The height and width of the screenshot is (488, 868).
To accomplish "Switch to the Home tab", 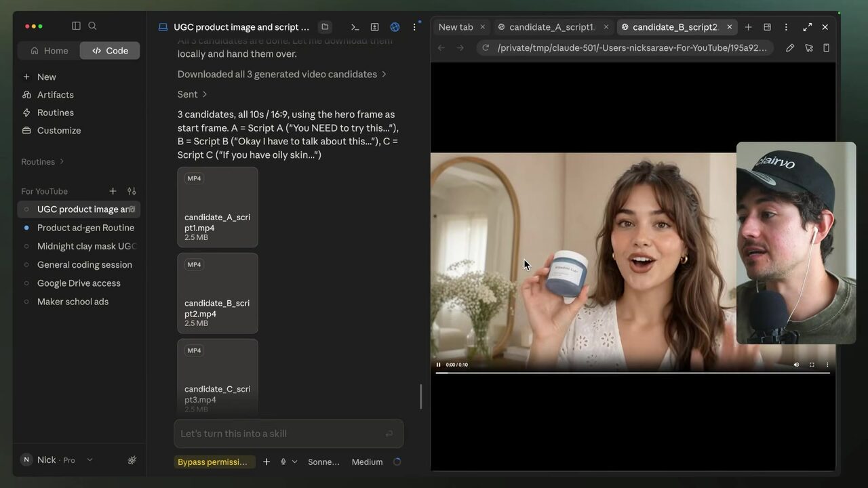I will tap(49, 50).
